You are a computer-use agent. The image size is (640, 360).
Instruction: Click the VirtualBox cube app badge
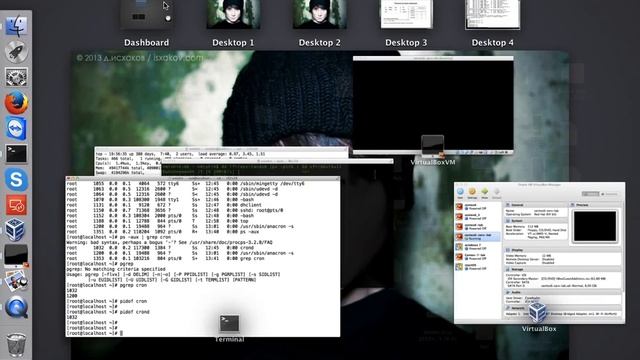[x=538, y=312]
